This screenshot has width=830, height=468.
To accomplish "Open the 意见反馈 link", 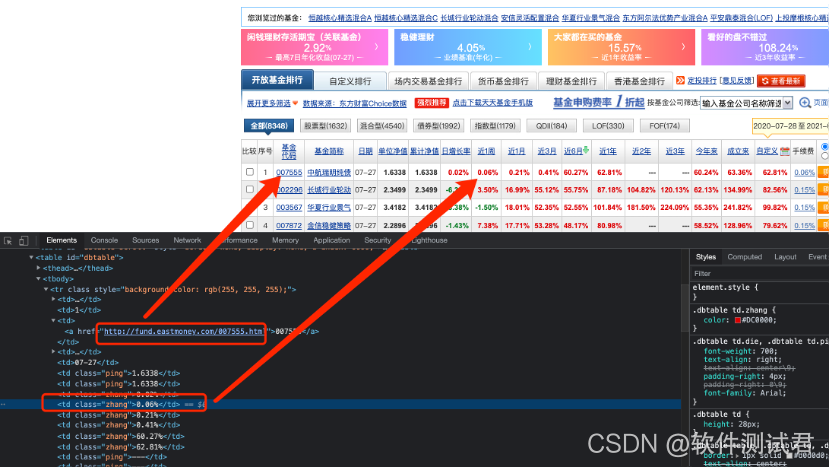I will pyautogui.click(x=737, y=81).
